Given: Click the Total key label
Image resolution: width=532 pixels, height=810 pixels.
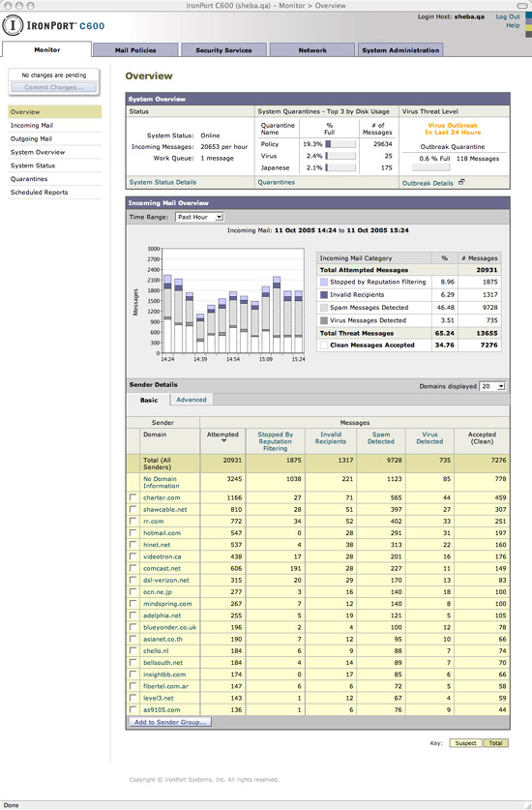Looking at the screenshot, I should click(x=496, y=743).
